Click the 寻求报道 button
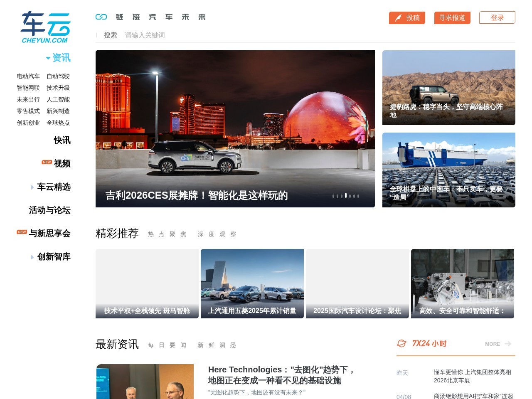This screenshot has height=399, width=532. click(452, 17)
